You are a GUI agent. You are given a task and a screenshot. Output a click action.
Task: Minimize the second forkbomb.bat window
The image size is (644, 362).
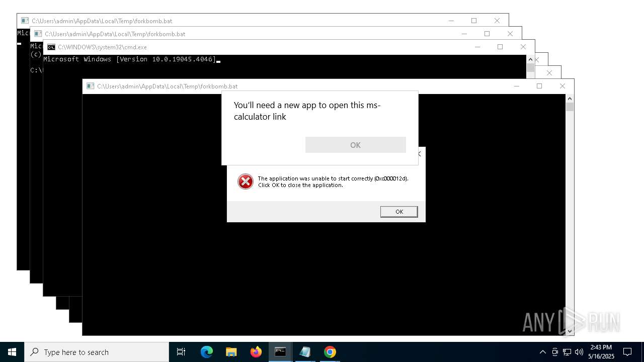pos(464,34)
